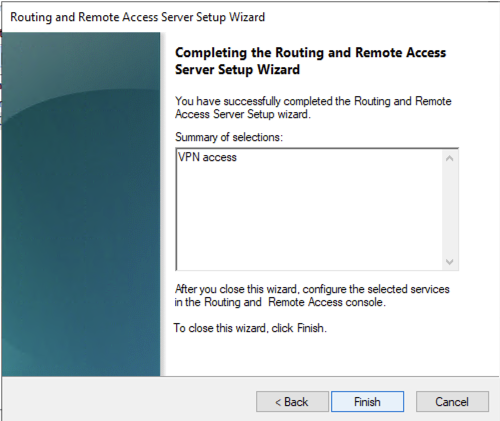Go to the previous page with < Back
The height and width of the screenshot is (421, 500).
[x=292, y=402]
